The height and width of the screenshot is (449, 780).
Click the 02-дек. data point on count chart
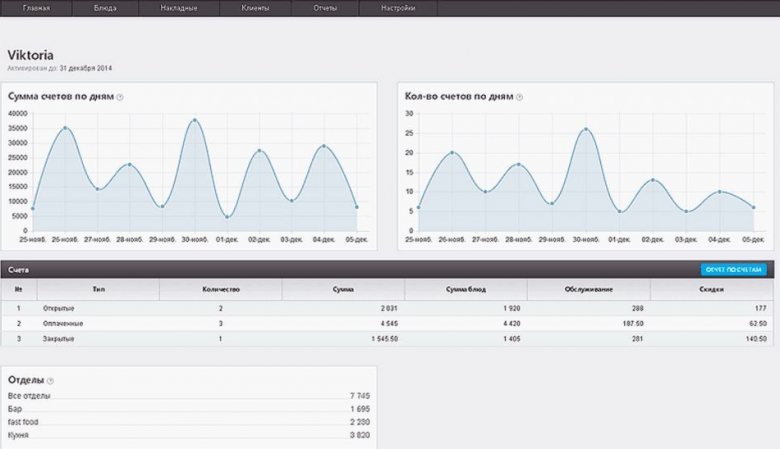click(x=653, y=180)
